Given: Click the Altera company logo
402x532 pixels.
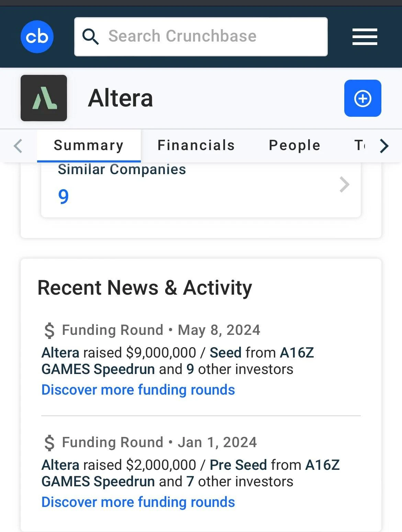Looking at the screenshot, I should pyautogui.click(x=44, y=98).
